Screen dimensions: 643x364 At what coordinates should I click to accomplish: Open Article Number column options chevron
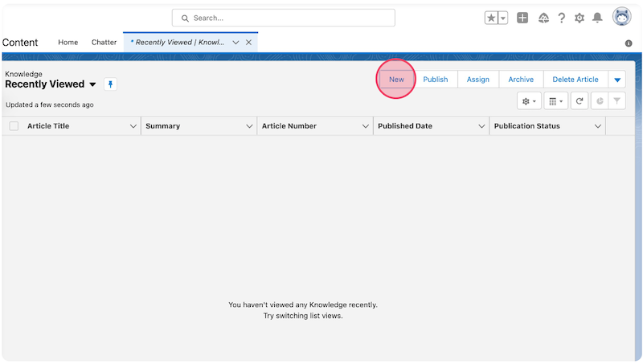(366, 126)
